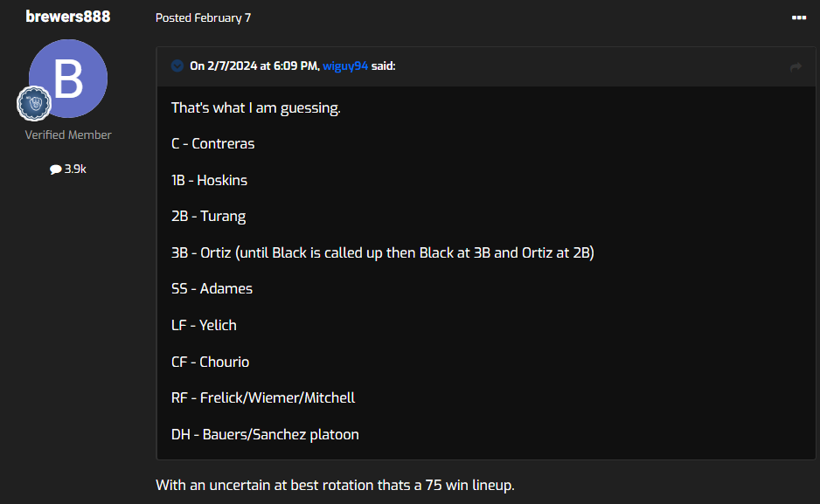Click the "That's what I am guessing." line

(255, 108)
